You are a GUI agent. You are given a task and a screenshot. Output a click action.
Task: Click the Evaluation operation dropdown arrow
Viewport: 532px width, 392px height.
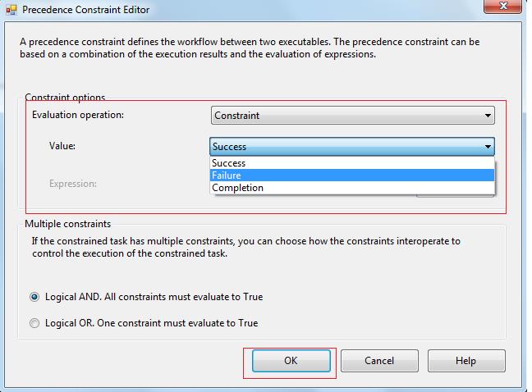pos(488,116)
